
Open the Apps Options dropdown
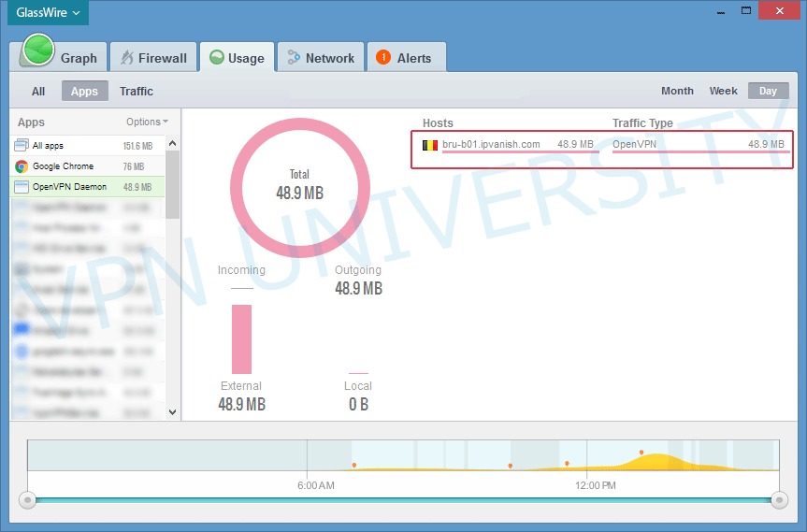click(147, 122)
